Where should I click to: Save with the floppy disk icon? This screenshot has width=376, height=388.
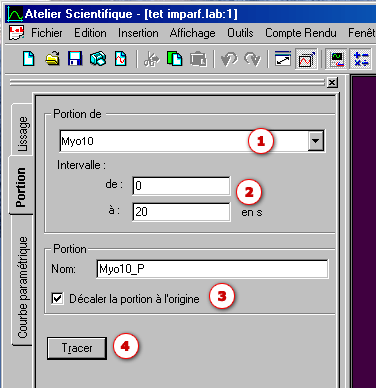pos(75,59)
